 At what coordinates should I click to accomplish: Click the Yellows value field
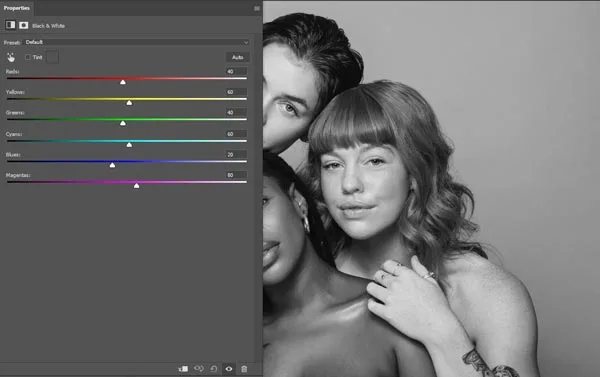click(236, 92)
